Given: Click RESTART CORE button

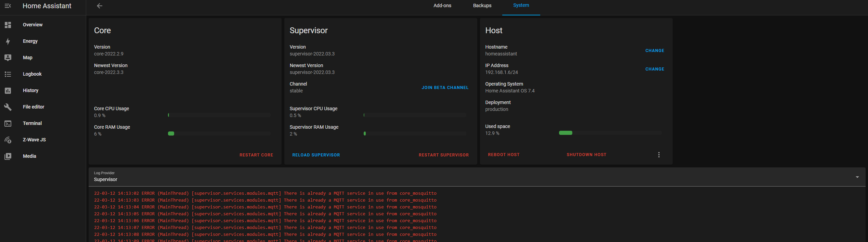Looking at the screenshot, I should click(256, 155).
